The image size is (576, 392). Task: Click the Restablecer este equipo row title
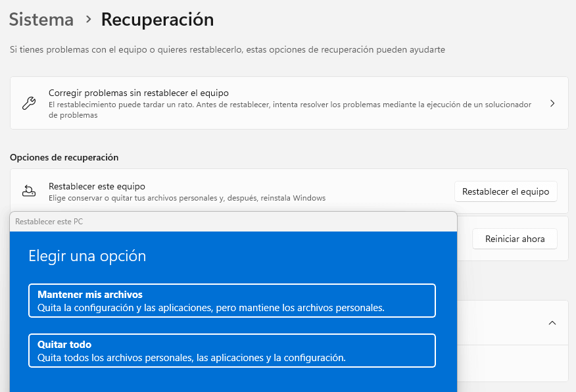tap(97, 186)
